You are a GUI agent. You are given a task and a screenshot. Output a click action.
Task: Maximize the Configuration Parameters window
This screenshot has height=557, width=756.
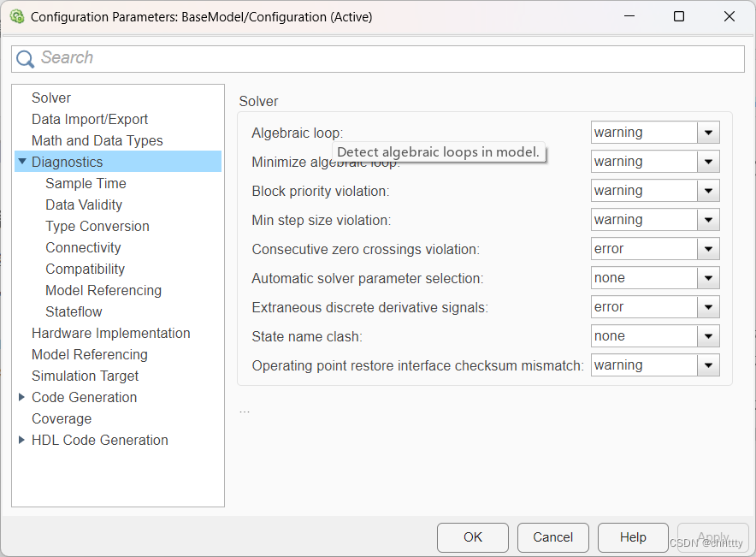point(679,16)
